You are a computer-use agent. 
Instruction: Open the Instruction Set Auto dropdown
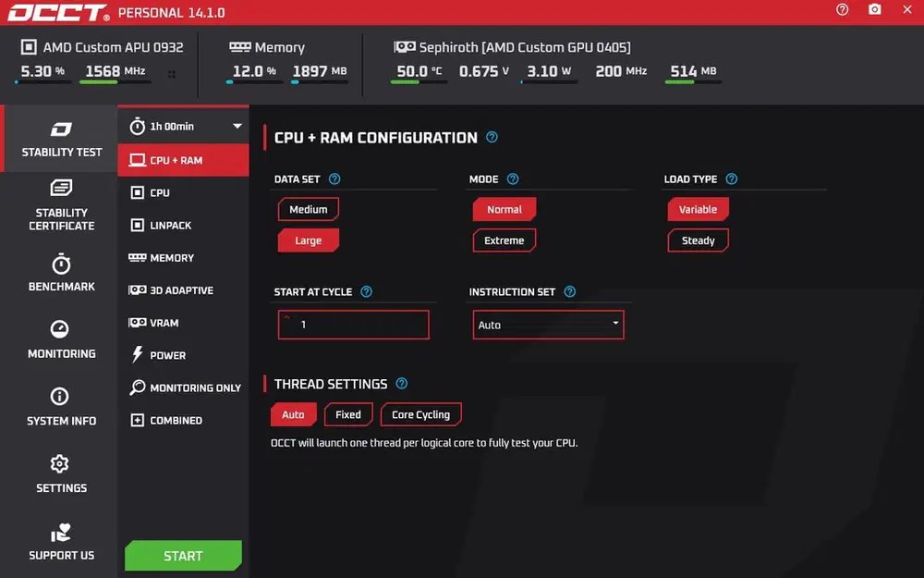[548, 325]
